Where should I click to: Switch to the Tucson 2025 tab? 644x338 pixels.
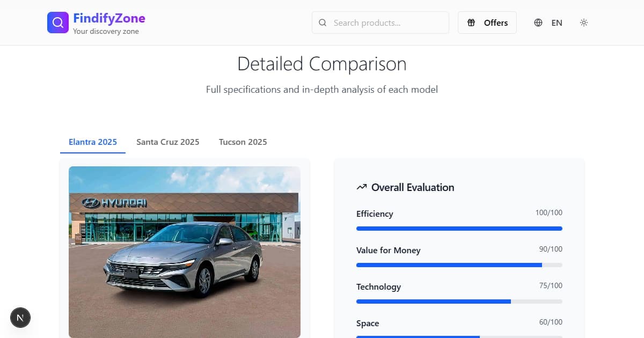pyautogui.click(x=243, y=142)
